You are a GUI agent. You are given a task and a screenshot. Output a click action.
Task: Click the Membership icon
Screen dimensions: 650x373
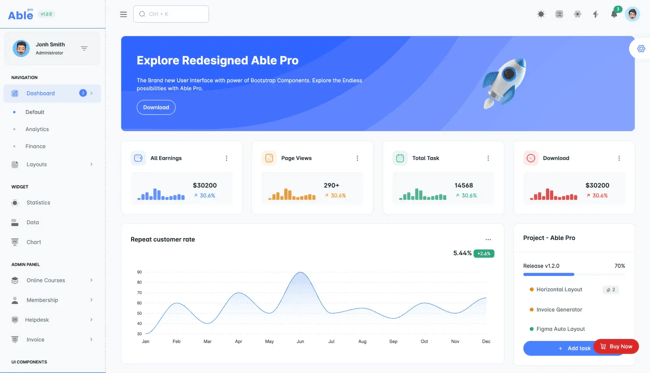15,300
